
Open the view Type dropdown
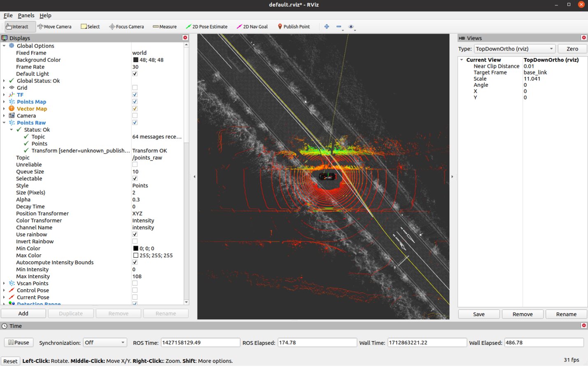click(x=514, y=49)
